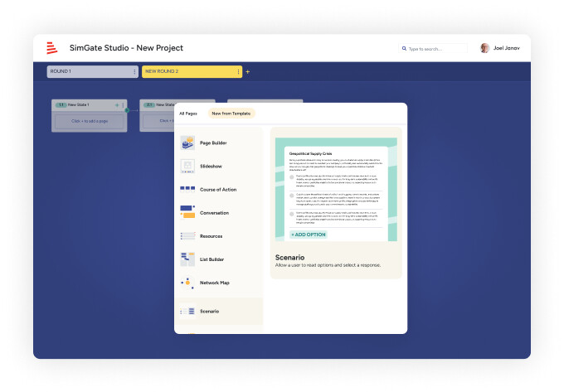Viewport: 564px width, 392px height.
Task: Click Geopolitical Supply Crisis preview heading
Action: pos(310,154)
